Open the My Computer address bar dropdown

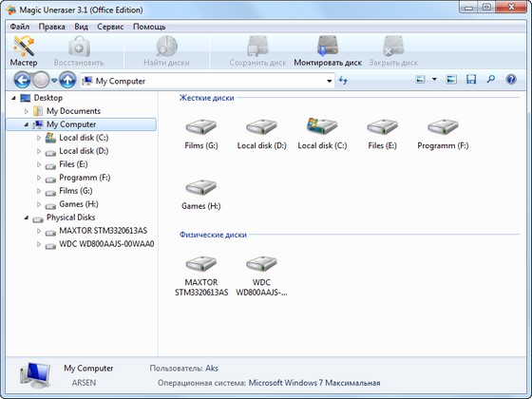(x=329, y=81)
